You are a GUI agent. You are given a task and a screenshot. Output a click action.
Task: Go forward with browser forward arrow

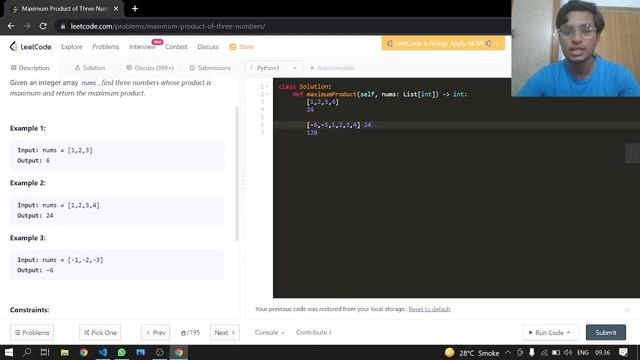[x=27, y=26]
